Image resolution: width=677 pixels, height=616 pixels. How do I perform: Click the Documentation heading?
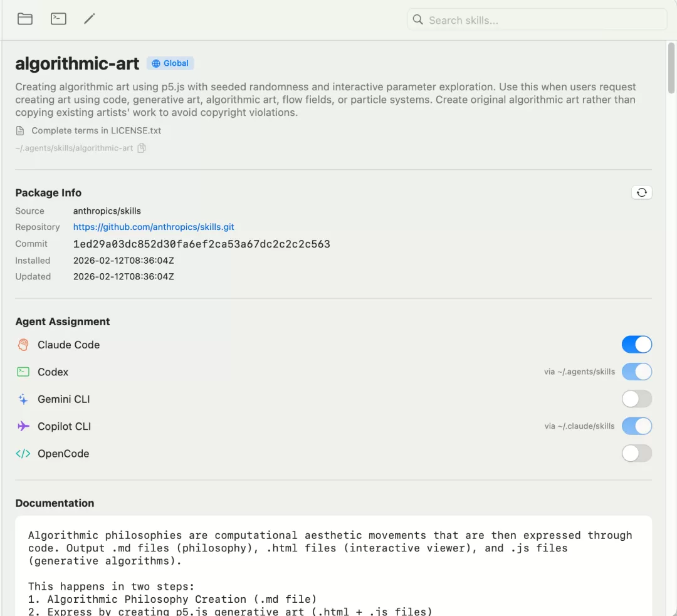click(x=55, y=503)
